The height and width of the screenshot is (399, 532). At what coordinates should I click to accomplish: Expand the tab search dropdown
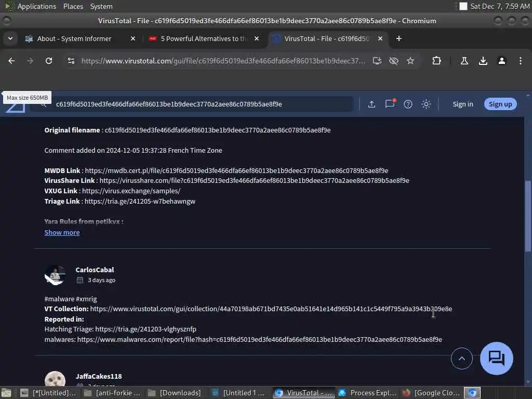(x=10, y=38)
